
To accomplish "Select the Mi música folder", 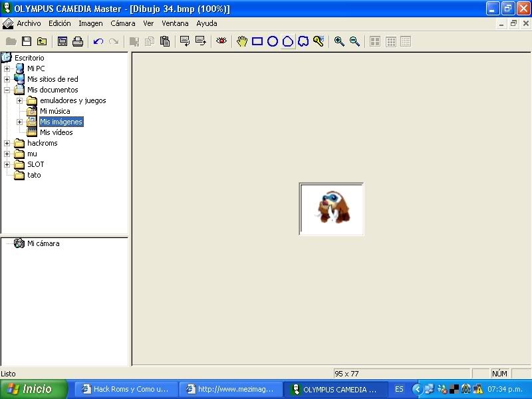I will (x=55, y=111).
